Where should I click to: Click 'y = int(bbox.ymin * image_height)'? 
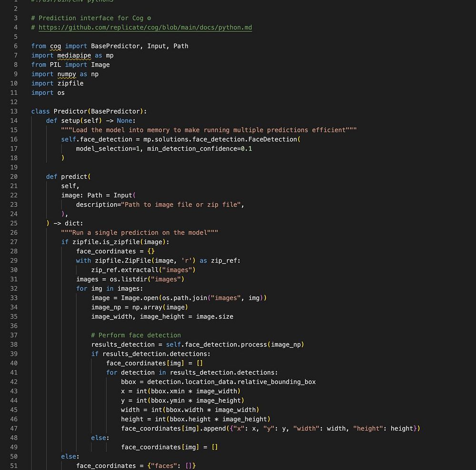(182, 401)
